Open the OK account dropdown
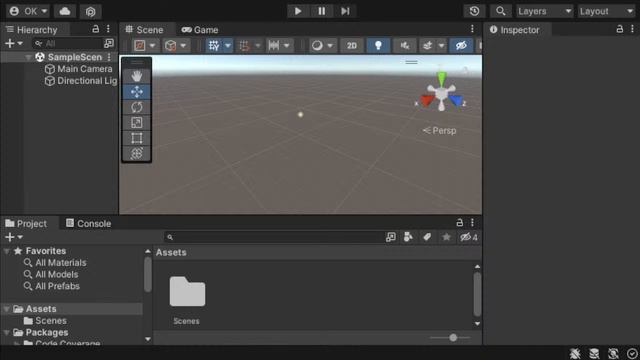This screenshot has width=640, height=360. click(x=28, y=11)
